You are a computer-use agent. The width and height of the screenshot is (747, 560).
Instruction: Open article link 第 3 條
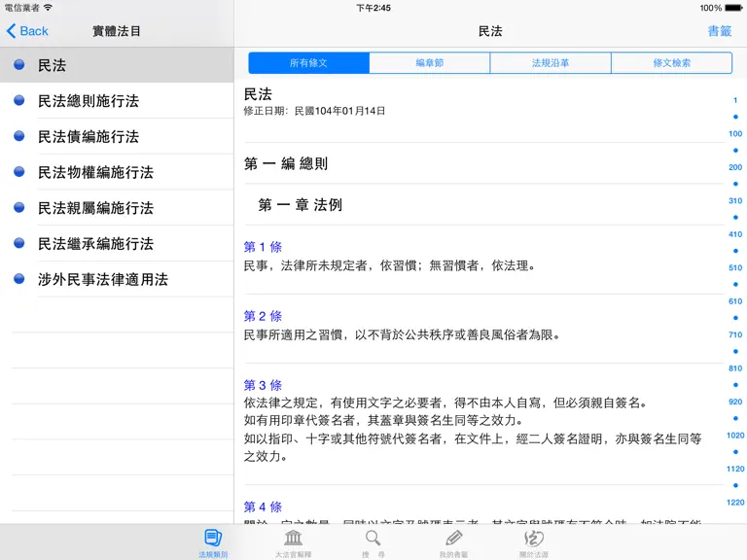click(263, 385)
